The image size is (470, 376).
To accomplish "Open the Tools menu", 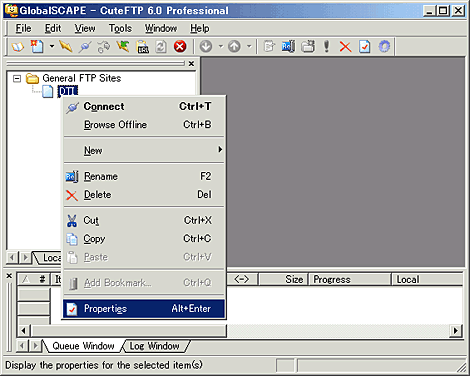I will [120, 29].
